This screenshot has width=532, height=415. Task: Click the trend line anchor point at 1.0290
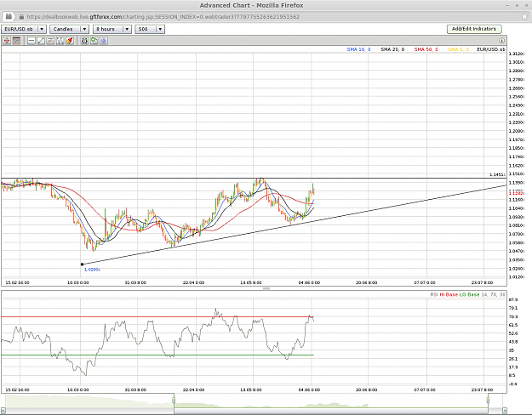pyautogui.click(x=82, y=264)
